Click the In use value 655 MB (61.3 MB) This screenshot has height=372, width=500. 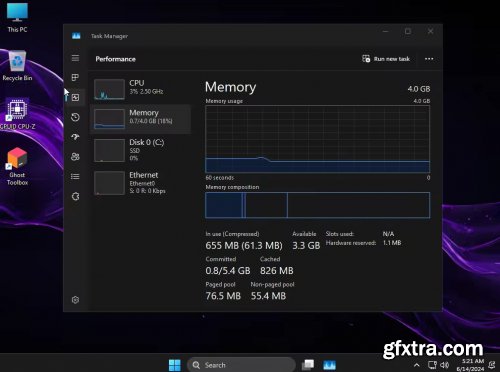coord(244,246)
